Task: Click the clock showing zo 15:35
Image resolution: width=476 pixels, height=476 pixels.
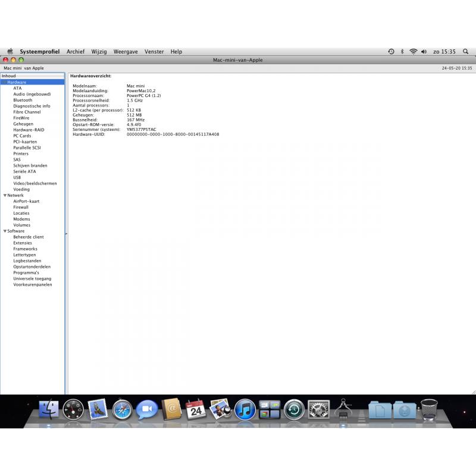Action: [x=444, y=52]
